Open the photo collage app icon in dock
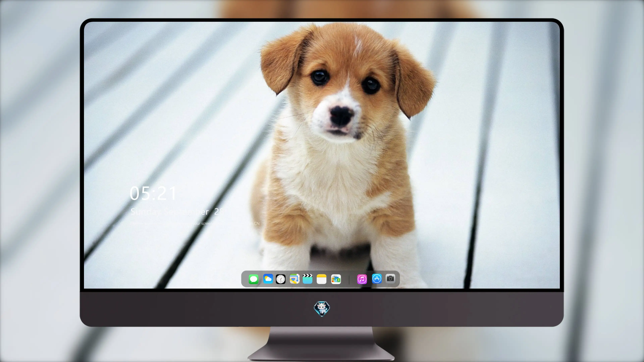Image resolution: width=644 pixels, height=362 pixels. coord(336,279)
